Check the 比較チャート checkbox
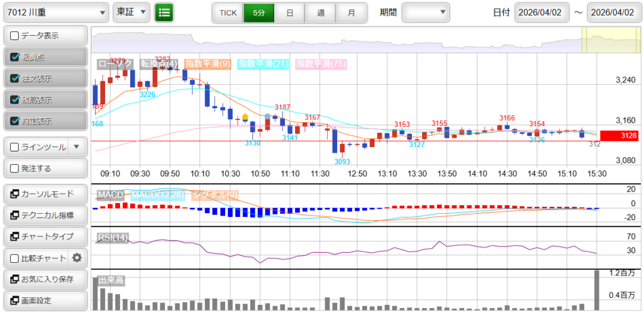Viewport: 644px width, 315px height. click(x=14, y=258)
